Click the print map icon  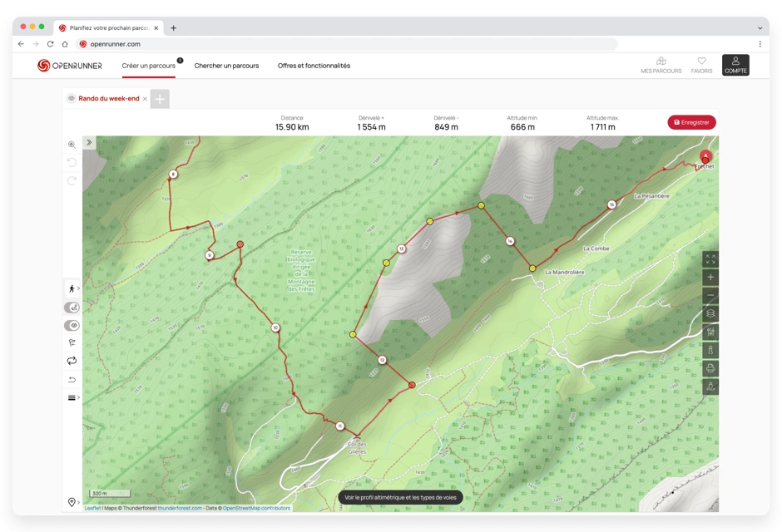click(x=710, y=368)
